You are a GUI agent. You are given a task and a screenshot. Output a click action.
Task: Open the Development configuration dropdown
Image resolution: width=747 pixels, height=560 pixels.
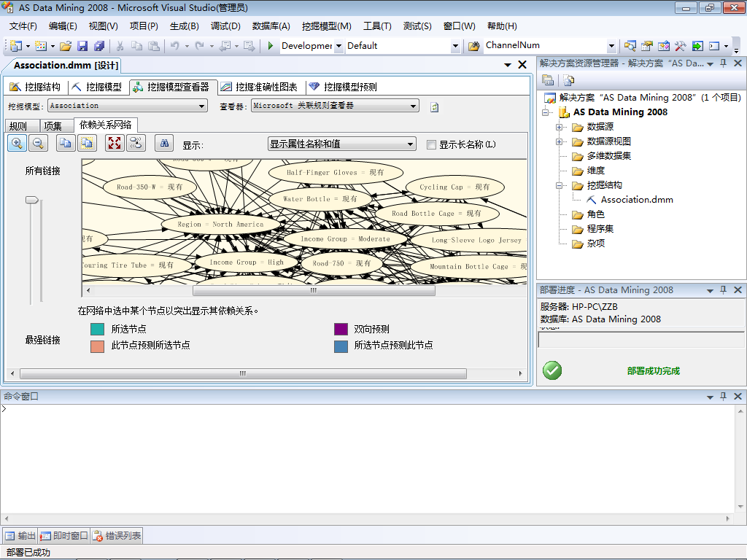pyautogui.click(x=338, y=46)
